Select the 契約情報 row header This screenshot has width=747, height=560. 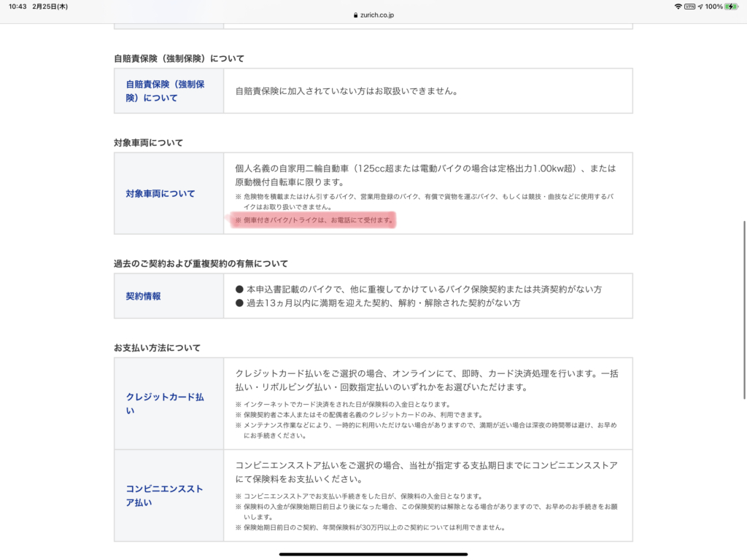pyautogui.click(x=143, y=297)
